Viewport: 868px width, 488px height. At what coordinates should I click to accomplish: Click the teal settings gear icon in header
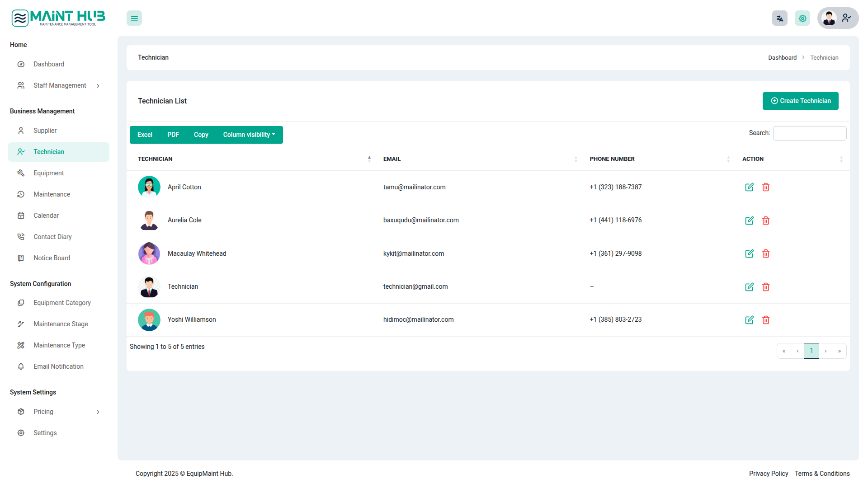[x=802, y=19]
